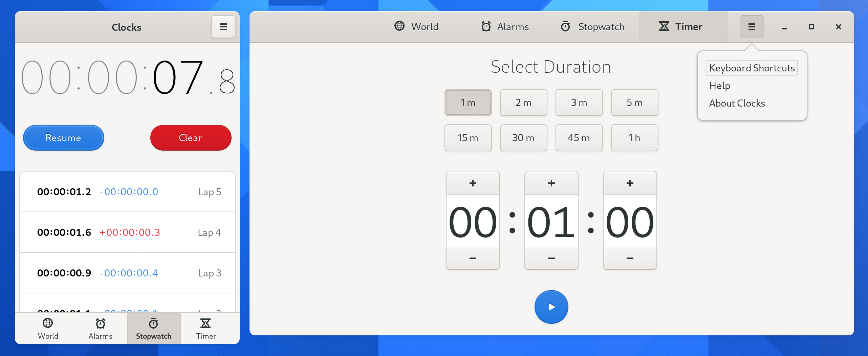Decrease the minutes value with minus
This screenshot has width=868, height=356.
point(551,258)
